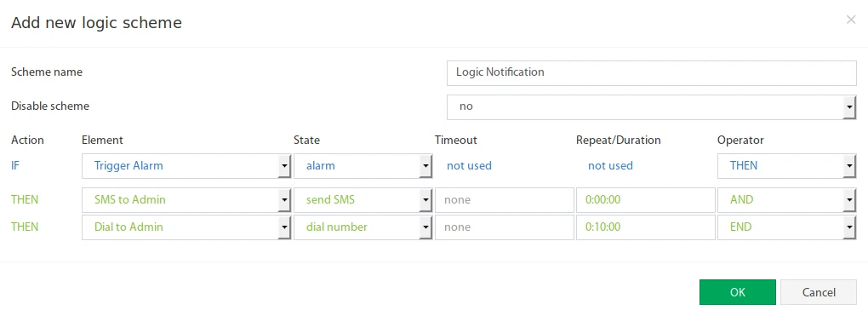Click the 'not used' Timeout text
868x316 pixels.
click(469, 166)
